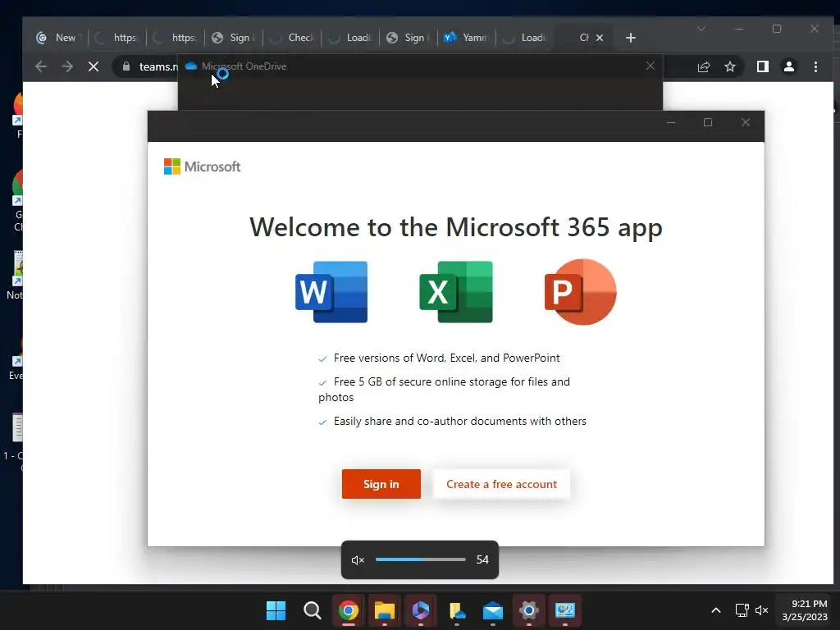Close the active Chrome tab
Image resolution: width=840 pixels, height=630 pixels.
pyautogui.click(x=600, y=38)
